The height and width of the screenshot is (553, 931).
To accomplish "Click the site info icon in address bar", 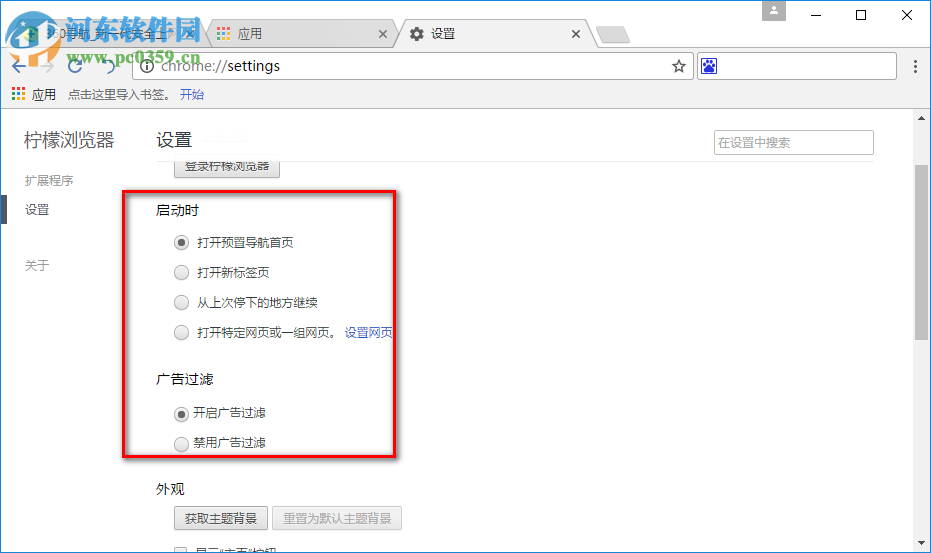I will tap(147, 66).
